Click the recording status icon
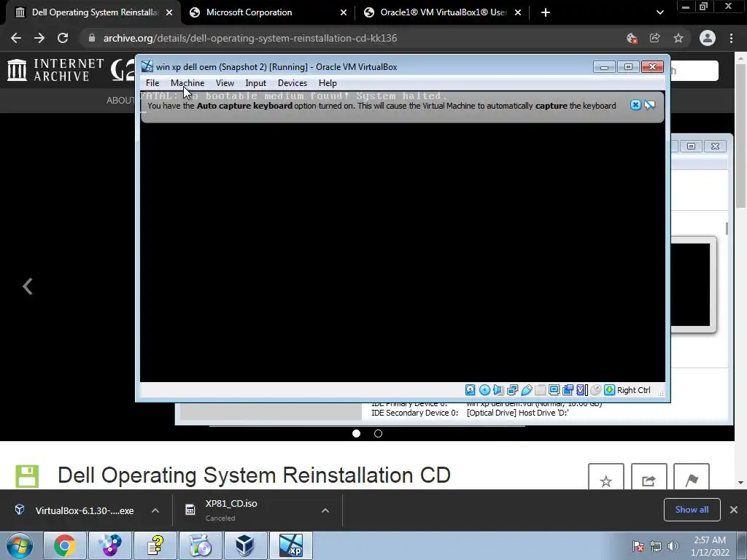Screen dimensions: 747x560 568,390
